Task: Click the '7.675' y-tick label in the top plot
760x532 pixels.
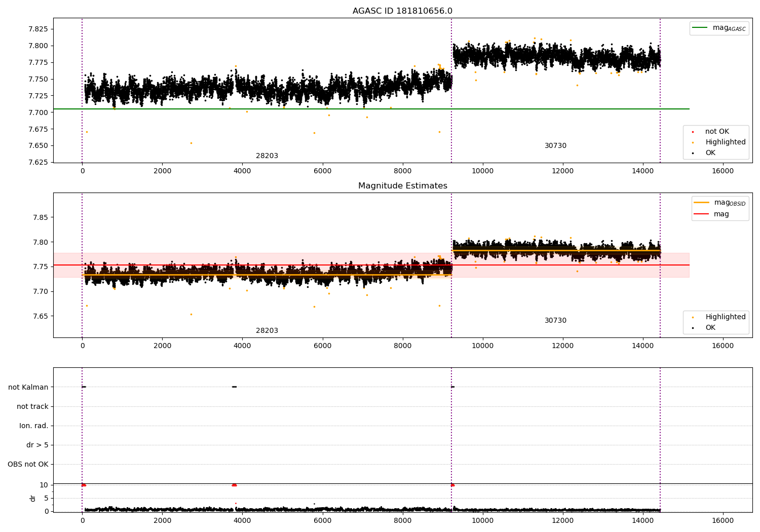Action: pyautogui.click(x=38, y=129)
